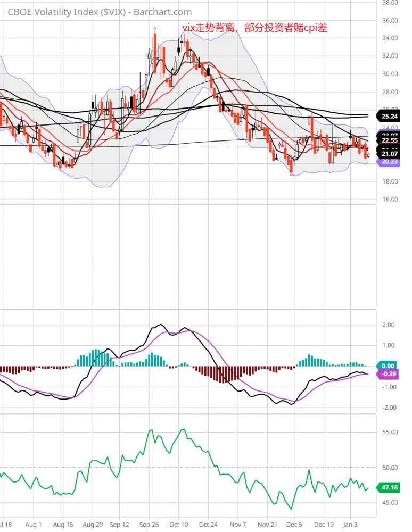Click the Nov 7 date label
The width and height of the screenshot is (412, 532).
coord(237,524)
